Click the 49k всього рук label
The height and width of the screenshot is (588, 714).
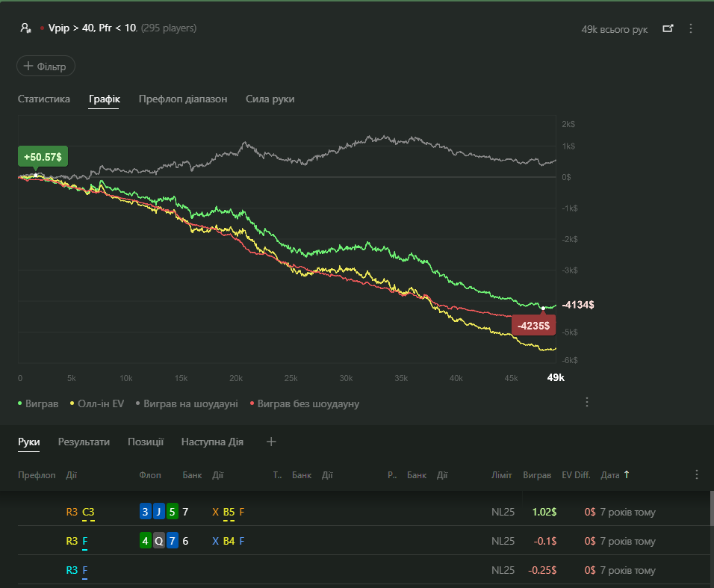click(614, 29)
